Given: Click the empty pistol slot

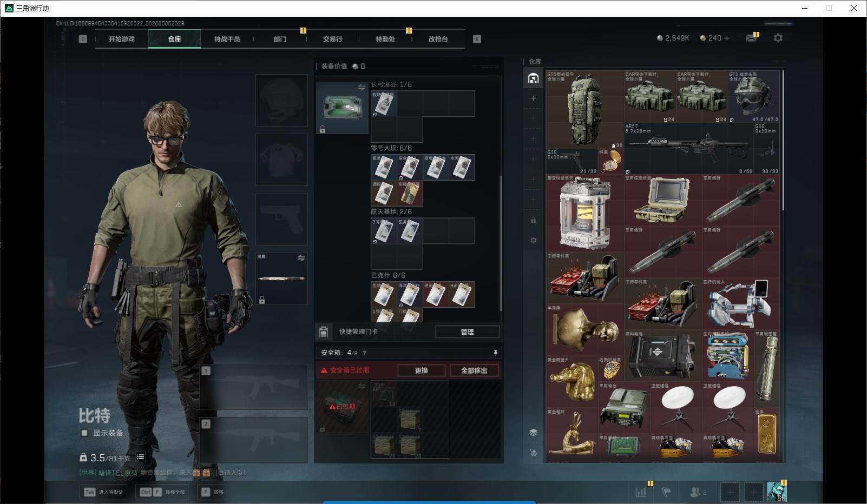Looking at the screenshot, I should (281, 219).
